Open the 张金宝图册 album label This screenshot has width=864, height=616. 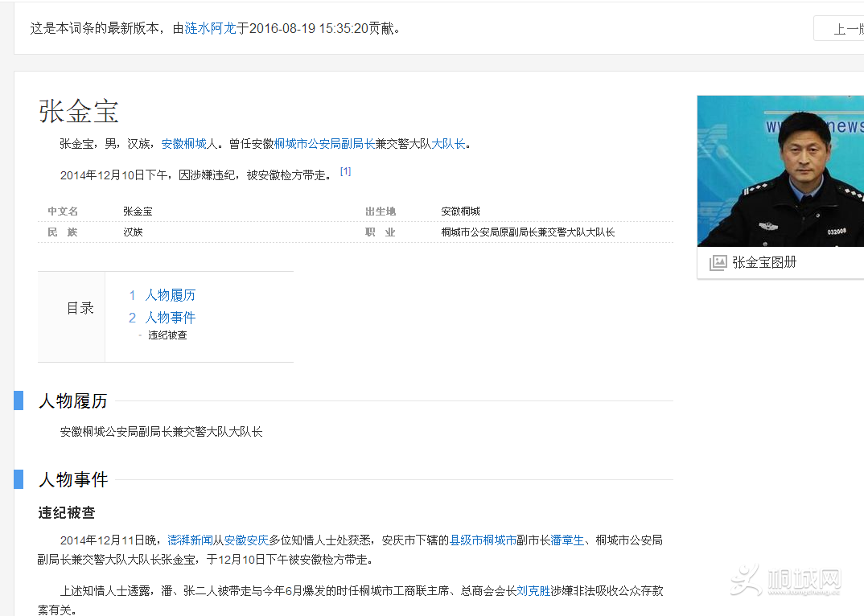point(764,263)
